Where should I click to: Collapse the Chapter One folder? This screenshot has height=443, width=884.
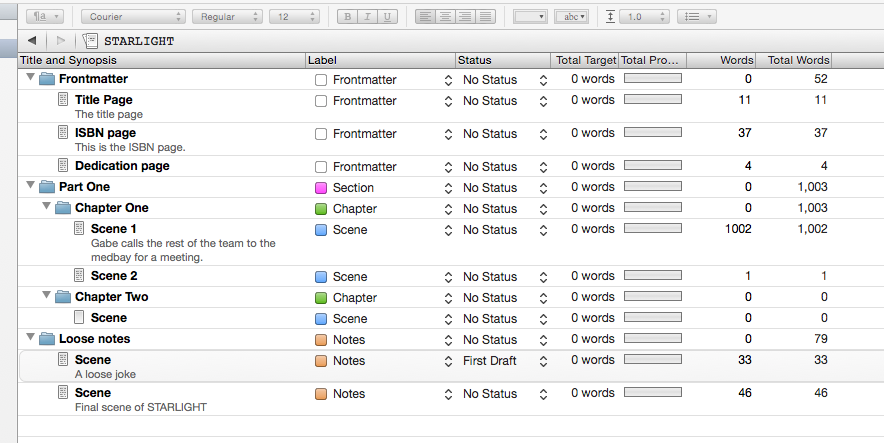[x=46, y=208]
